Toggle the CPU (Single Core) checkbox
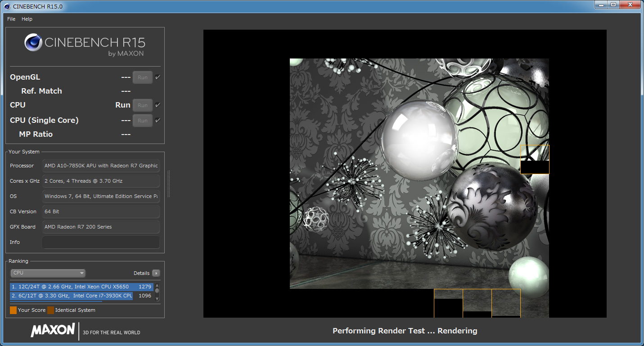 pyautogui.click(x=158, y=121)
